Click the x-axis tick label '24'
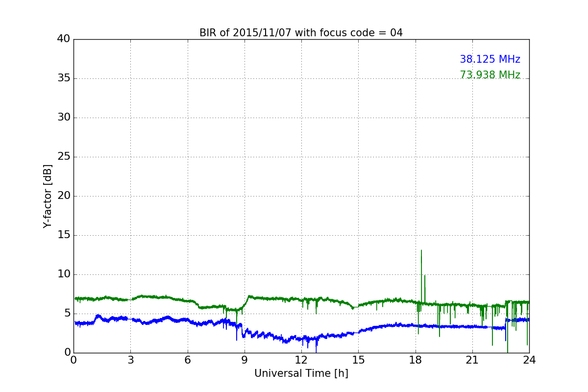The image size is (588, 392). (x=529, y=360)
